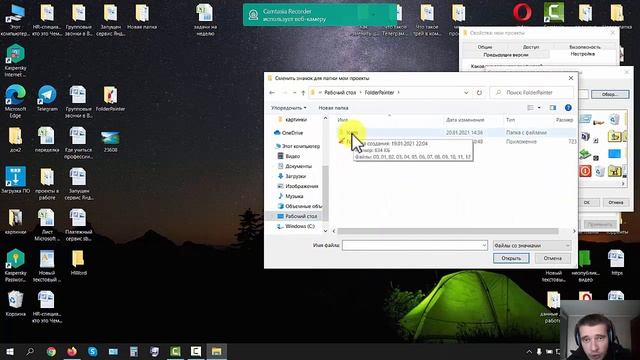Image resolution: width=640 pixels, height=360 pixels.
Task: Open the Упорядочить menu
Action: (x=289, y=108)
